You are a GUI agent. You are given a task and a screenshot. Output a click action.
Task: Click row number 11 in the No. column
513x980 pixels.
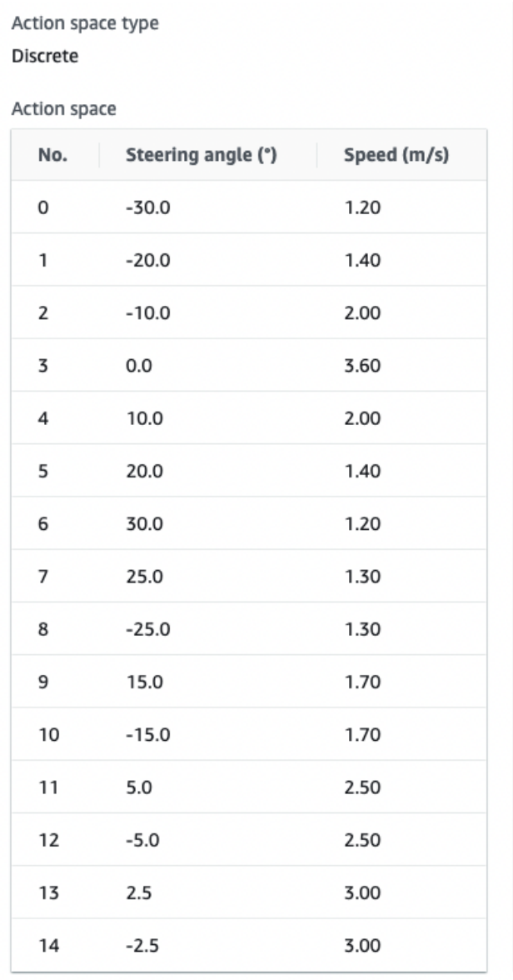tap(47, 787)
